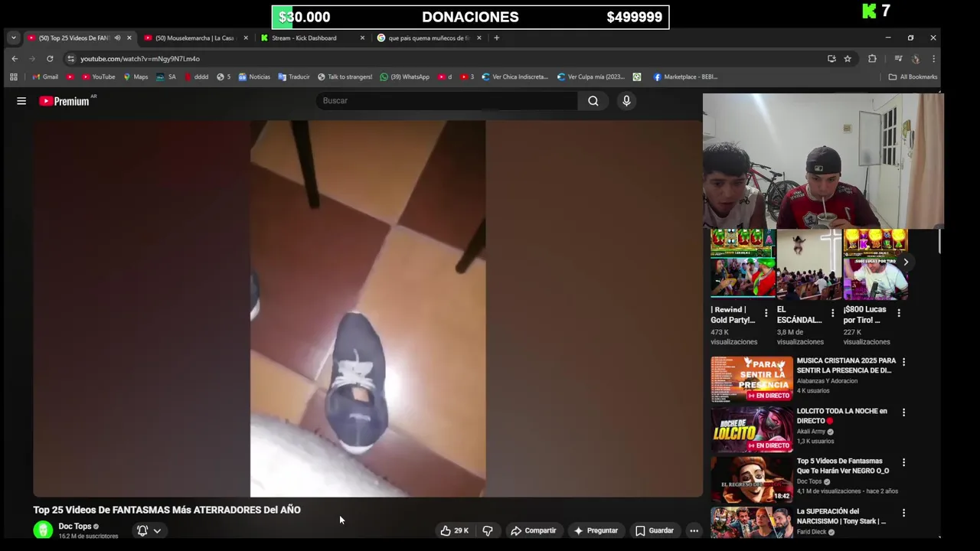Image resolution: width=980 pixels, height=551 pixels.
Task: Open the Noticias bookmark
Action: click(254, 77)
